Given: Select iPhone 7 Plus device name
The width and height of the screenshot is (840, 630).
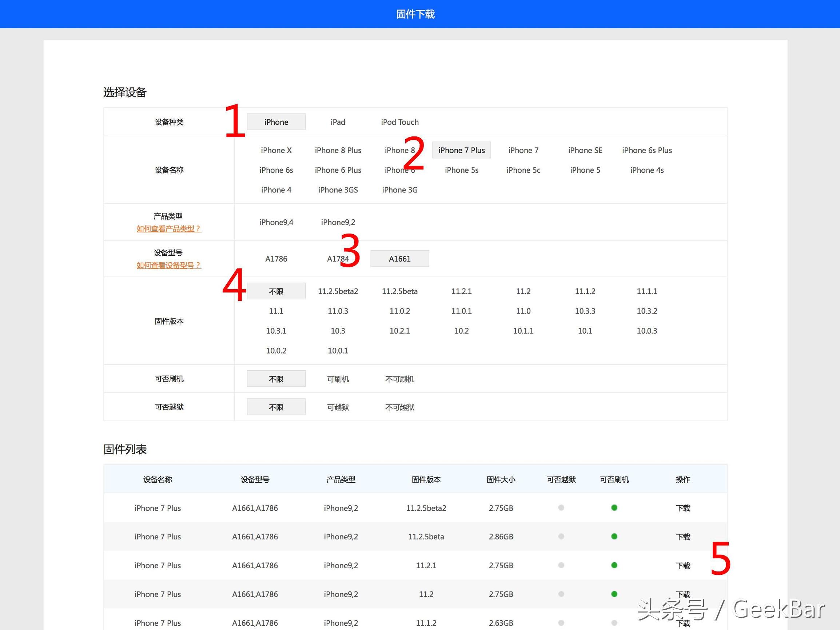Looking at the screenshot, I should [461, 150].
